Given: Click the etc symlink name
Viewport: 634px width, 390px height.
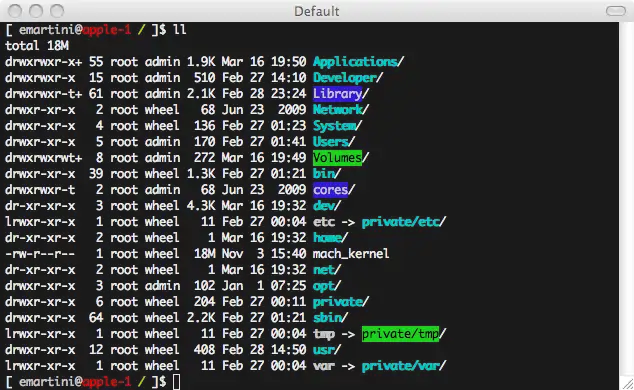Looking at the screenshot, I should (x=323, y=222).
